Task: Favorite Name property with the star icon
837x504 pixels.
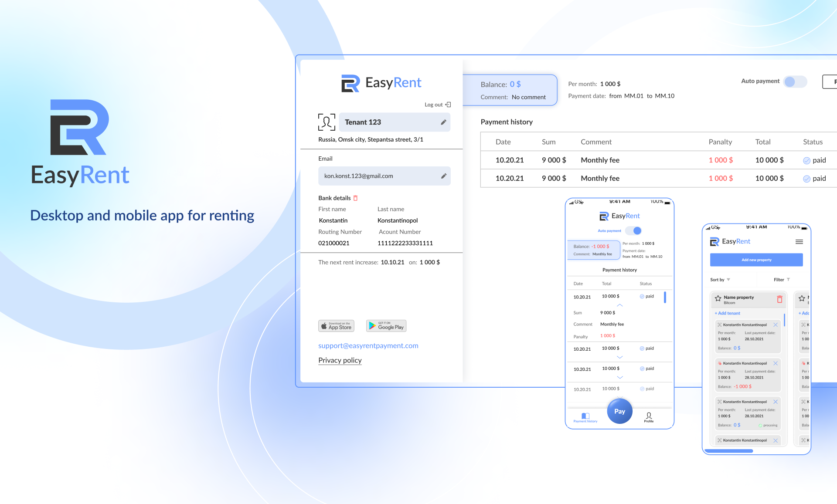Action: [718, 299]
